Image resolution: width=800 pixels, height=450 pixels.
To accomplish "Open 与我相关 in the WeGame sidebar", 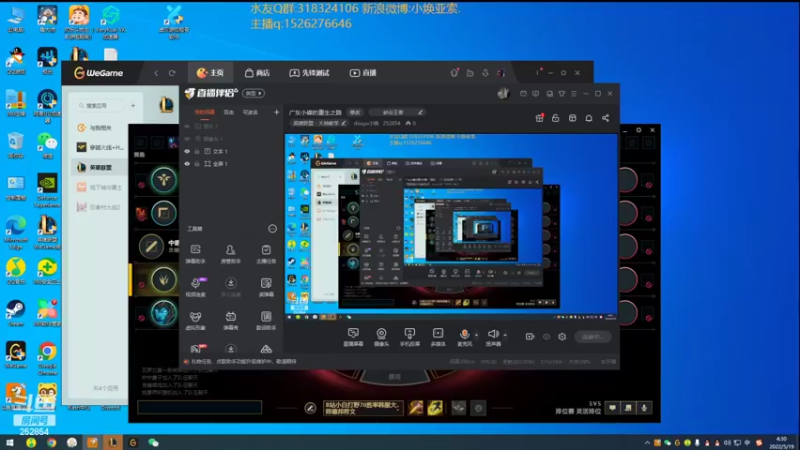I will tap(101, 128).
